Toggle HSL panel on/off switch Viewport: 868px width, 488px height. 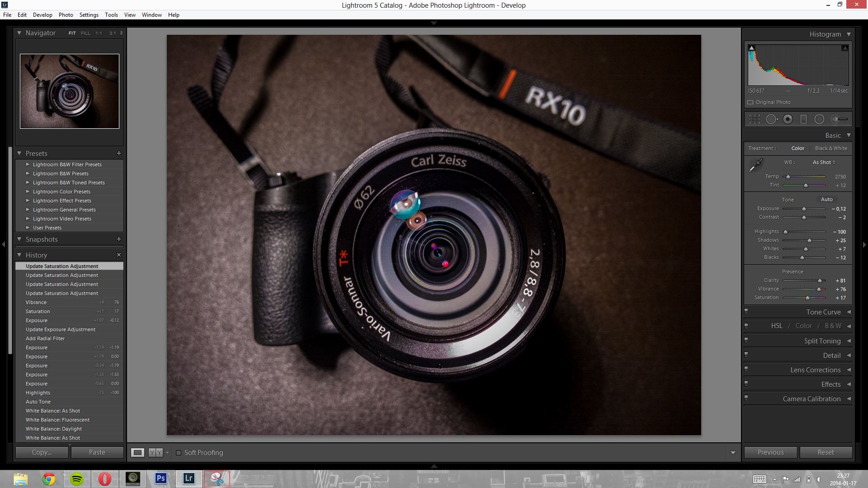click(746, 325)
